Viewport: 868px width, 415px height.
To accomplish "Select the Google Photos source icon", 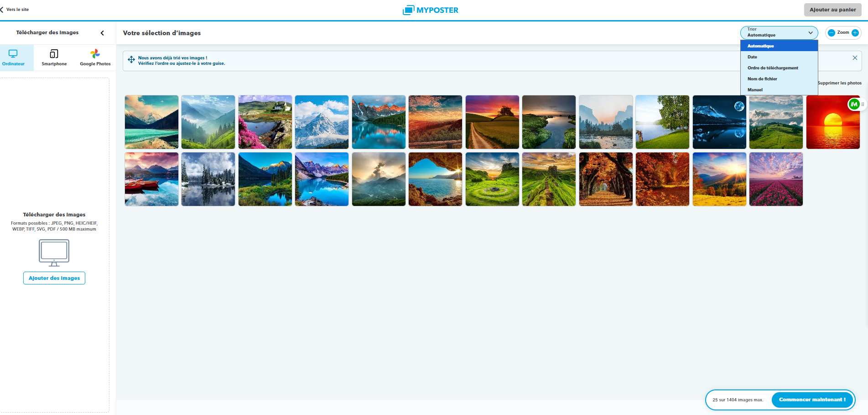I will [x=95, y=54].
